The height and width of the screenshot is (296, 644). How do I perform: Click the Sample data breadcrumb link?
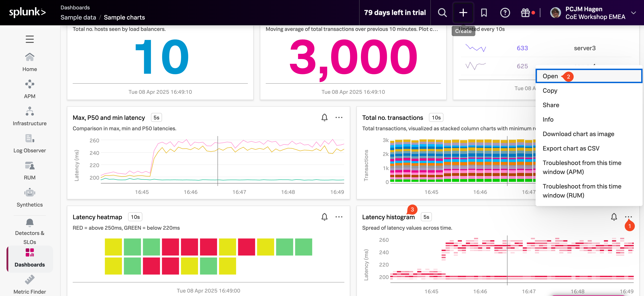(x=78, y=17)
